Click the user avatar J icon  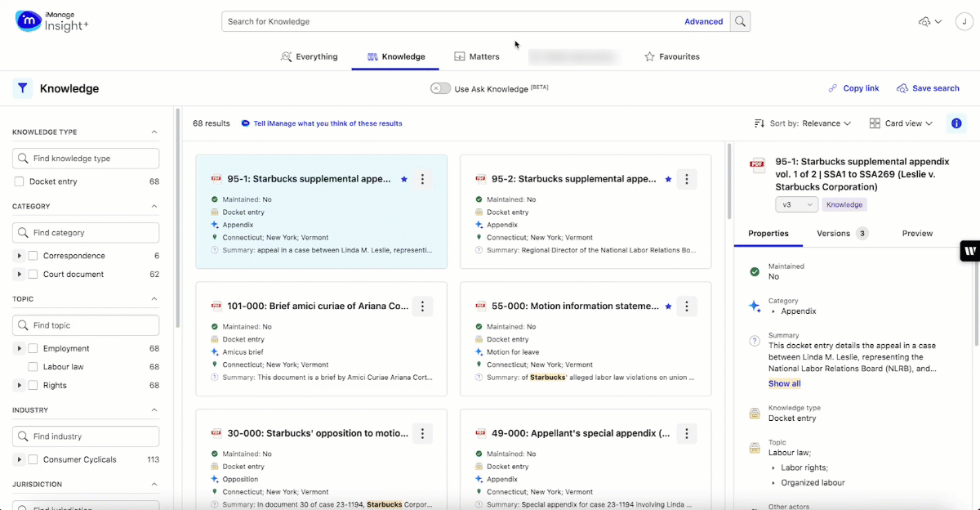(x=964, y=22)
